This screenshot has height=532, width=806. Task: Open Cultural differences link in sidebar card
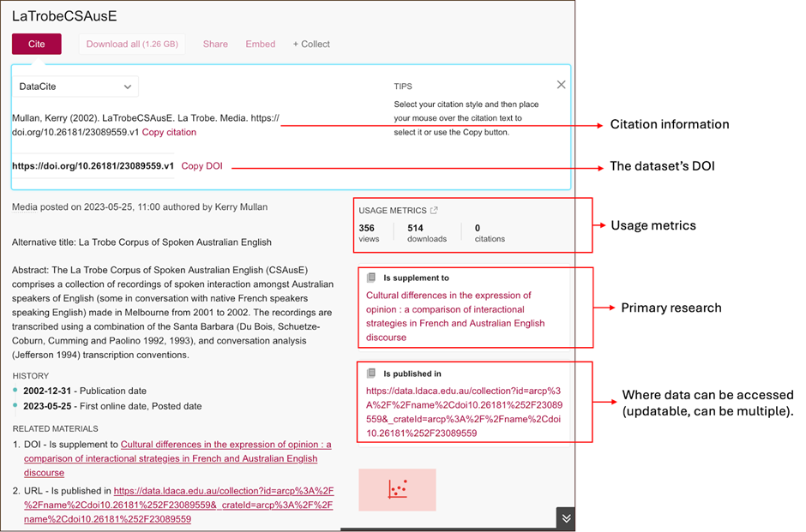[x=455, y=316]
